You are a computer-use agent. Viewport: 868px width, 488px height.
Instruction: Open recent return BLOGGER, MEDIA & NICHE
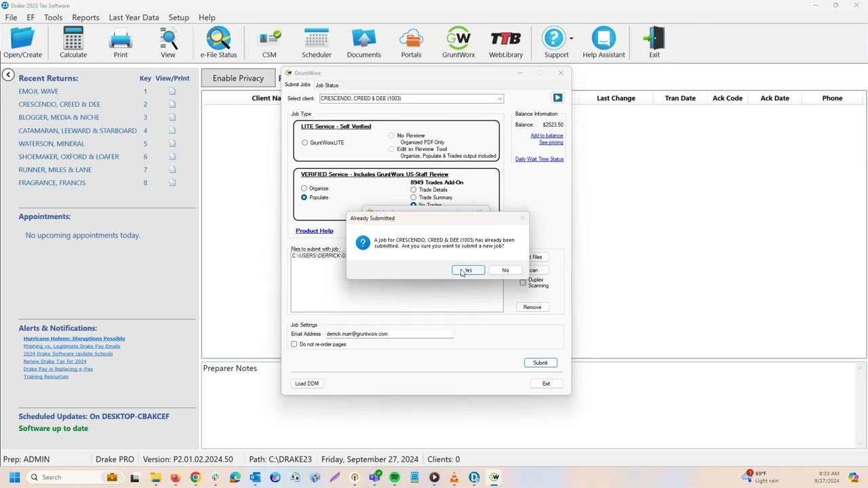[59, 117]
